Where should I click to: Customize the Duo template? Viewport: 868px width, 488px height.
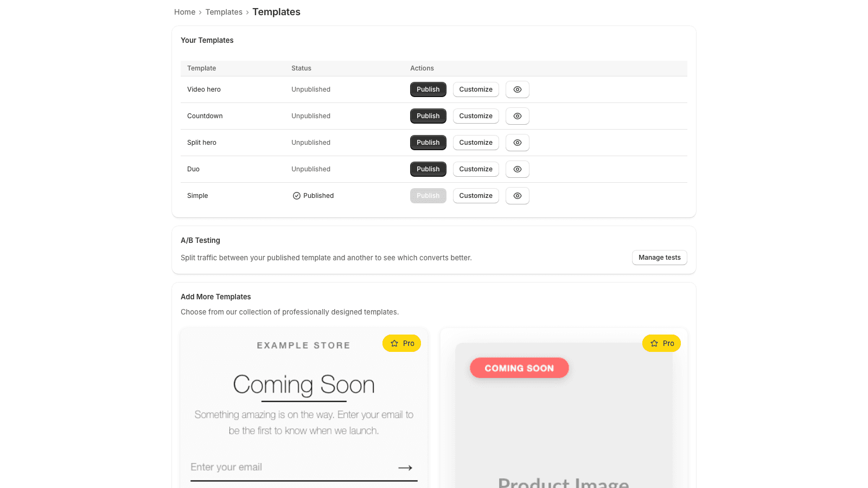476,169
